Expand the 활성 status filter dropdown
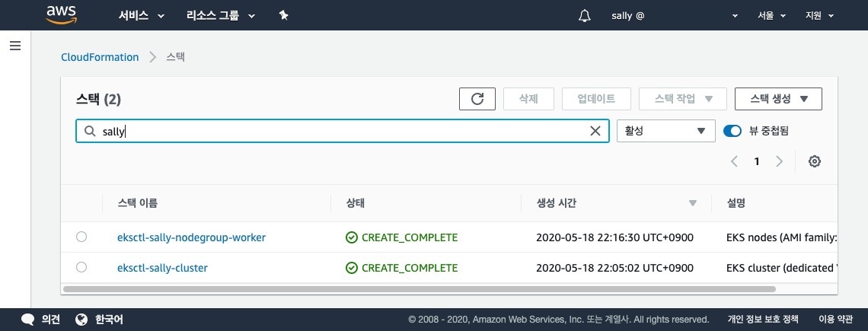Viewport: 868px width, 331px height. [x=665, y=131]
